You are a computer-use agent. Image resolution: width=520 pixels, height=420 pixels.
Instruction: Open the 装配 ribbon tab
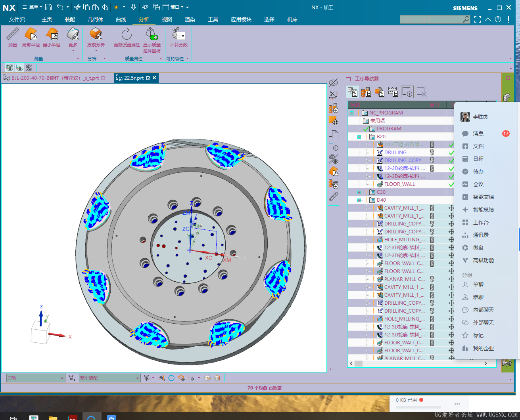[70, 19]
